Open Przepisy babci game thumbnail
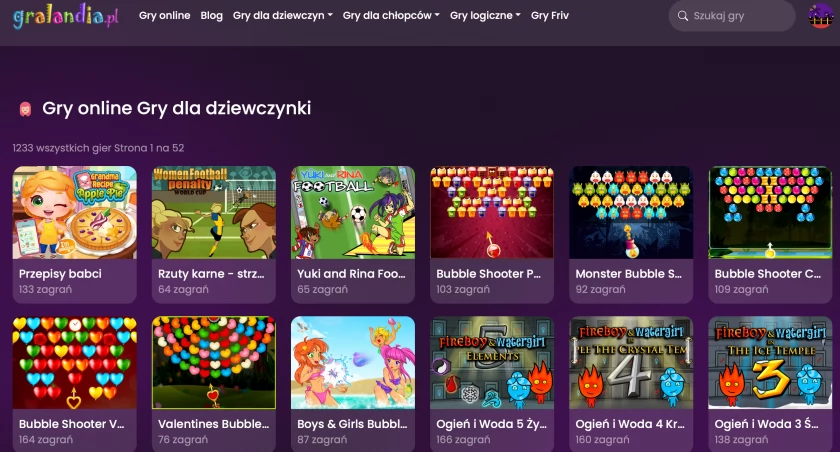Screen dimensions: 840x452 point(74,213)
